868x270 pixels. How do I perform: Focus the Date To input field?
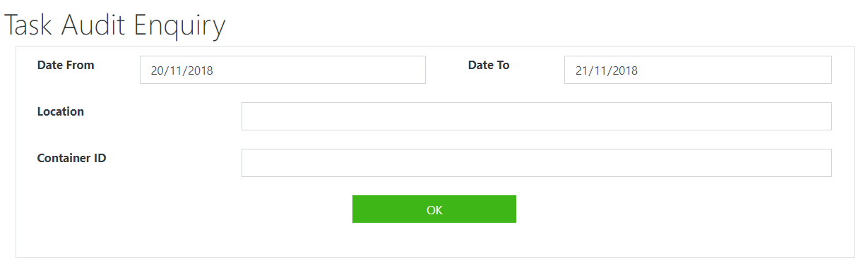tap(698, 70)
